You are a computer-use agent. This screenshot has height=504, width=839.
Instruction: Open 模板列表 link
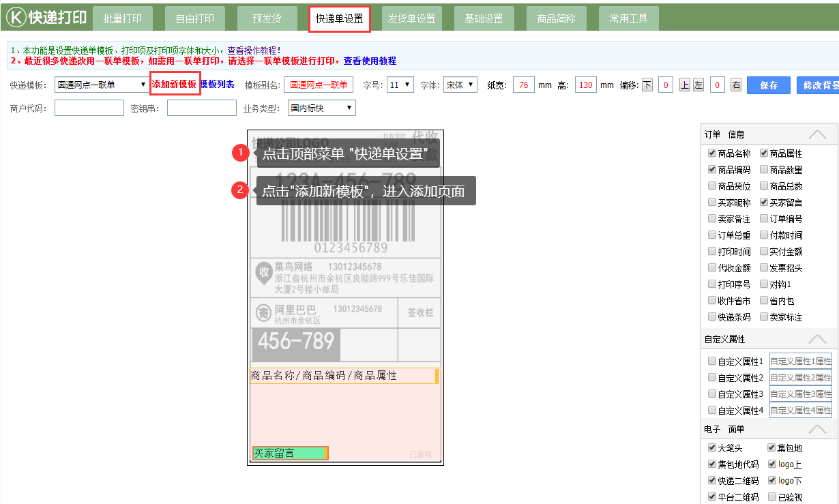[218, 85]
